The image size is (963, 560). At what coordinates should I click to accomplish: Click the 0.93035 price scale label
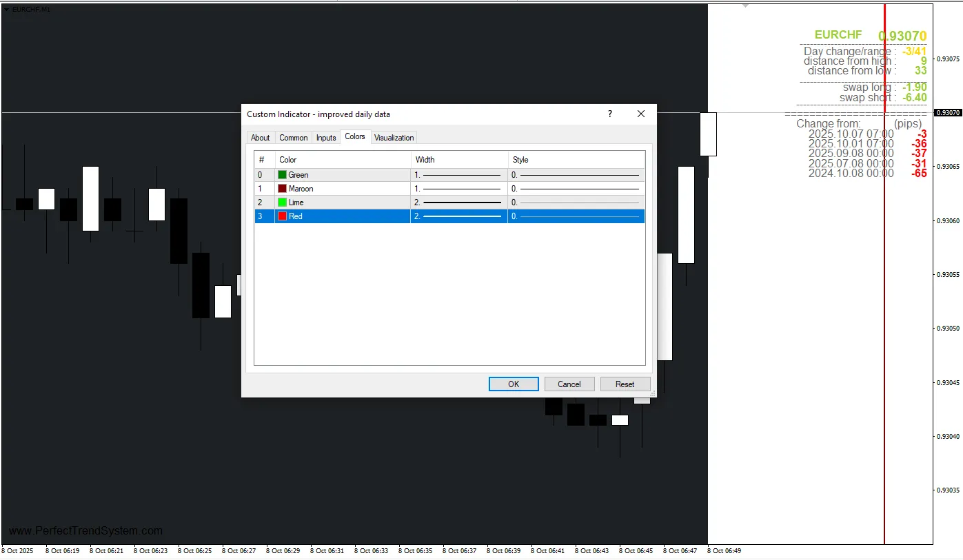949,490
